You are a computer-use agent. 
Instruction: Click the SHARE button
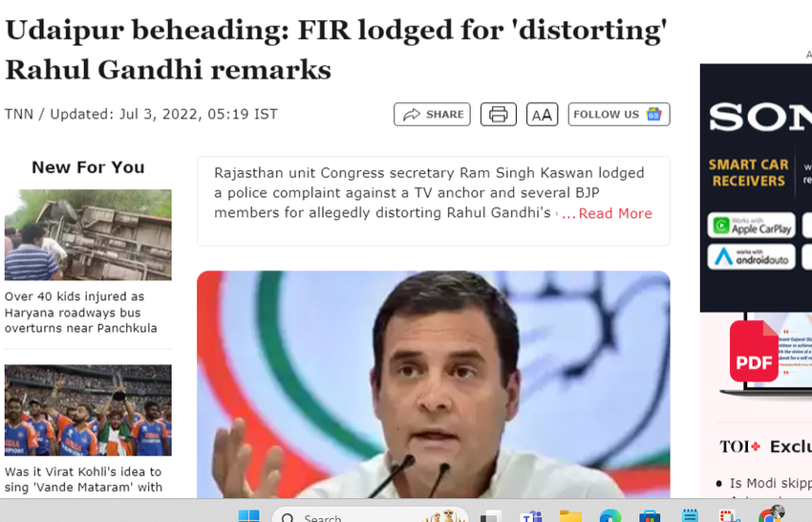tap(432, 115)
